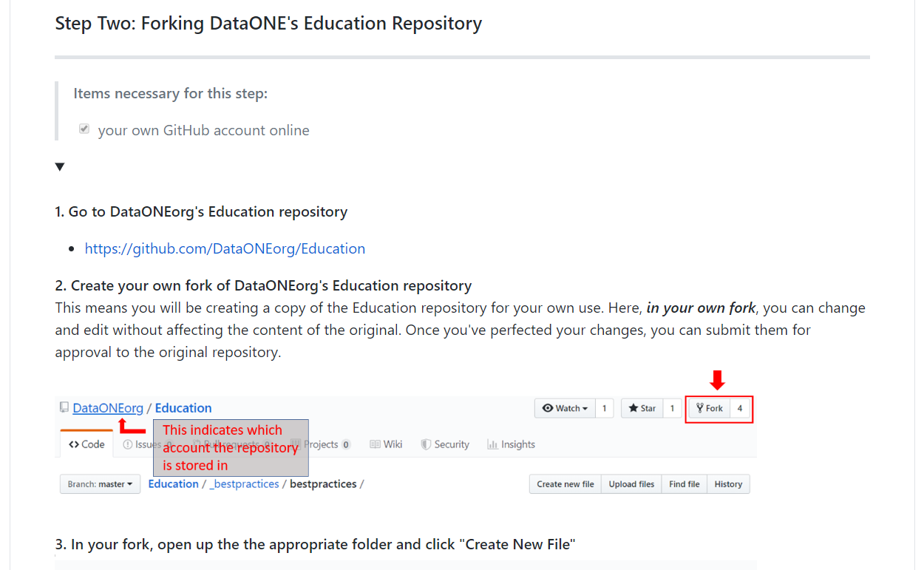Click the repository book icon beside DataONEorg
Screen dimensions: 924x570
click(x=64, y=407)
